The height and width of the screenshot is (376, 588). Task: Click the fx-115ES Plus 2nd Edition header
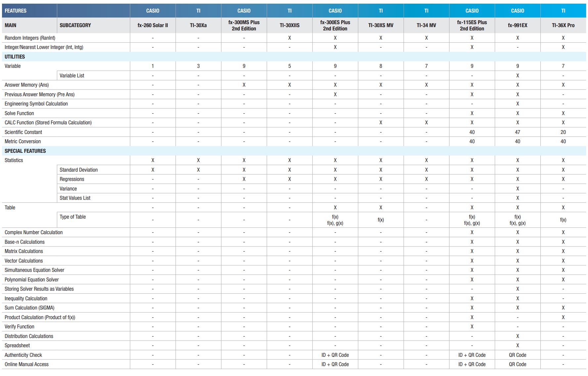[472, 25]
